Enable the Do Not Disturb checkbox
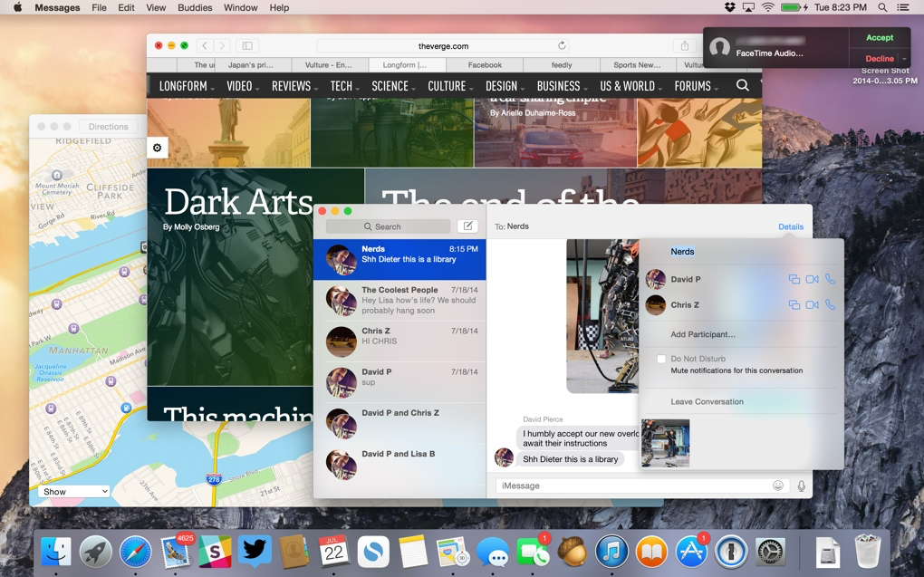 click(x=661, y=360)
